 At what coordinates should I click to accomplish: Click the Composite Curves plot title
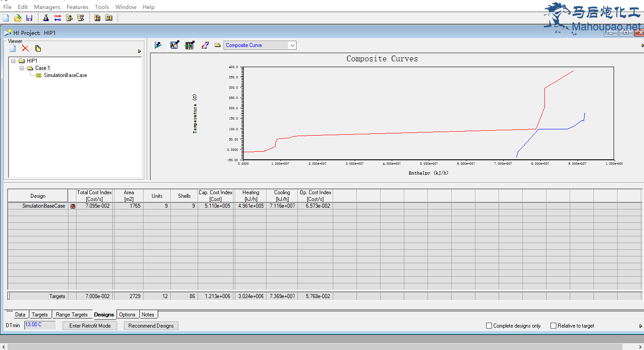[x=382, y=59]
